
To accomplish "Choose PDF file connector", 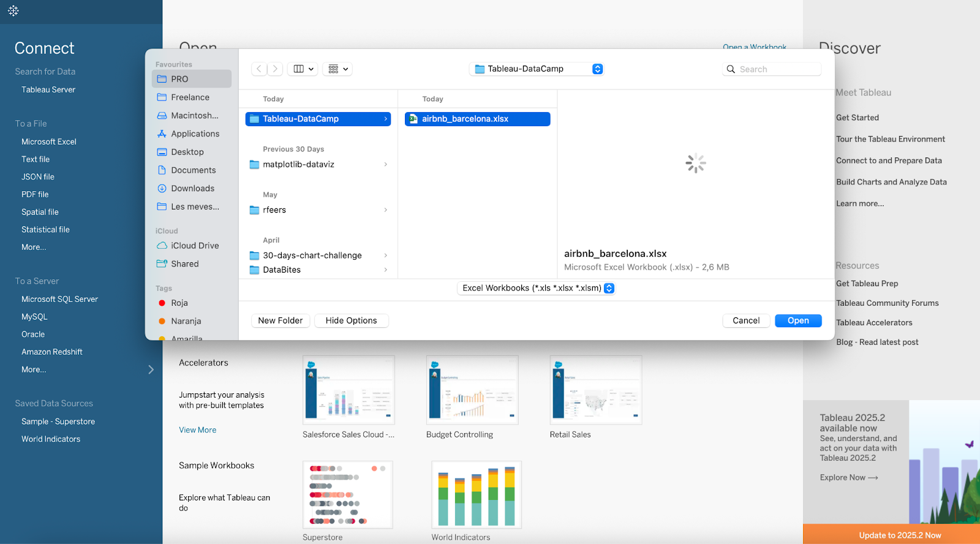I will (35, 195).
